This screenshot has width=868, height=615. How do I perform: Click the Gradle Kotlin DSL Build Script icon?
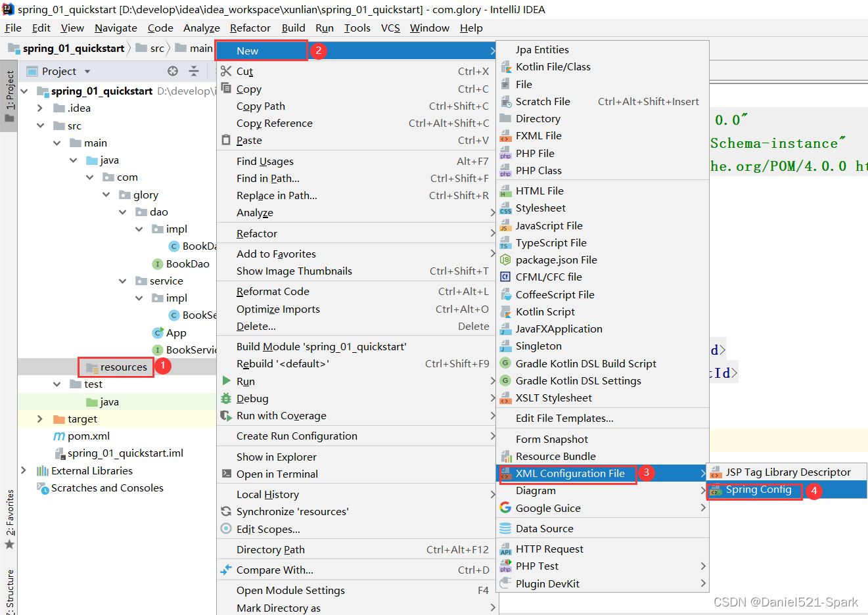(505, 363)
